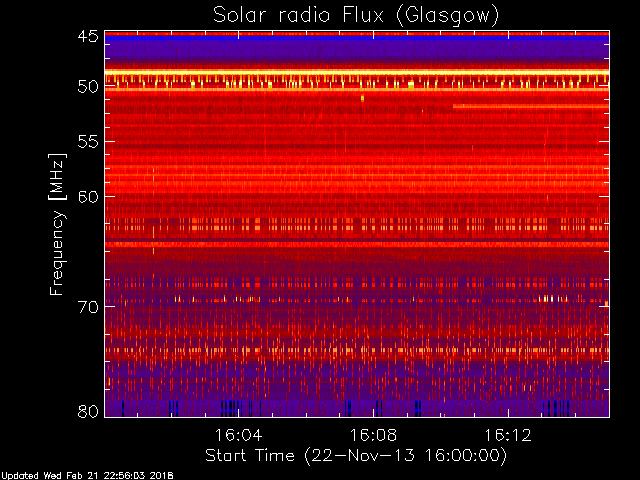
Task: Click the "80" frequency tick label
Action: (x=88, y=411)
